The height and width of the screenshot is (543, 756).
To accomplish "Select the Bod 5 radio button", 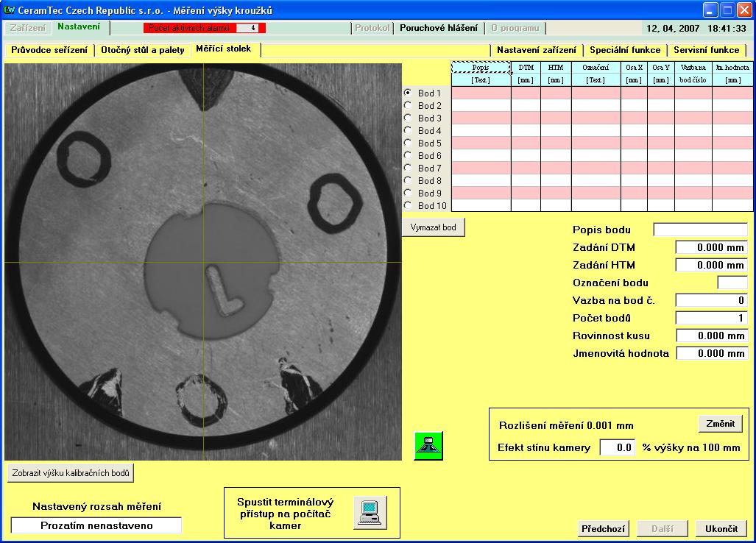I will (408, 143).
